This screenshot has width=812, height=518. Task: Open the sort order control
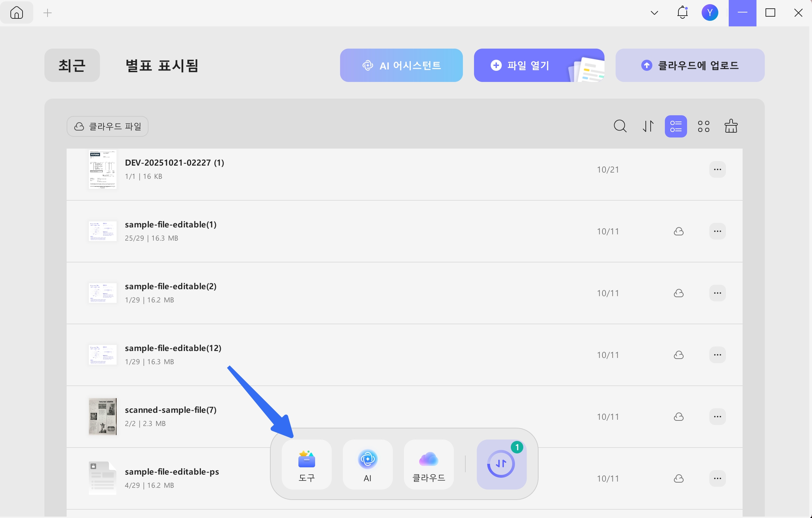tap(648, 126)
